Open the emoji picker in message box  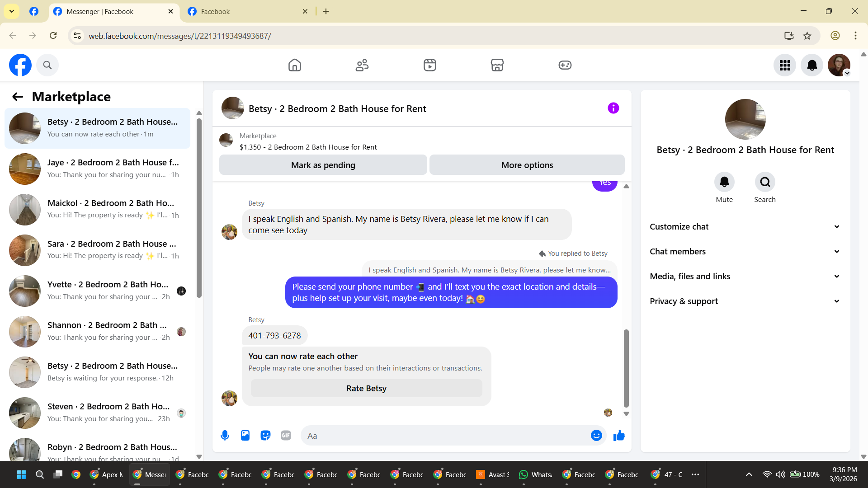point(596,436)
